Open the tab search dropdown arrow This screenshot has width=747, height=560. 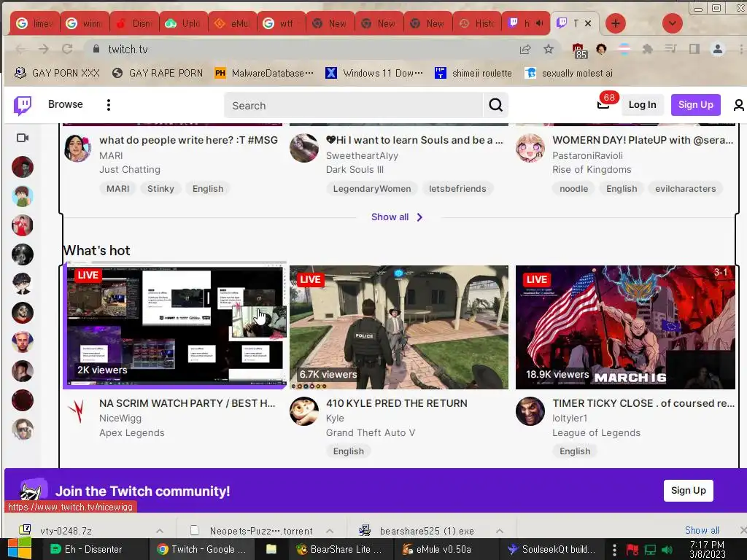pos(672,23)
